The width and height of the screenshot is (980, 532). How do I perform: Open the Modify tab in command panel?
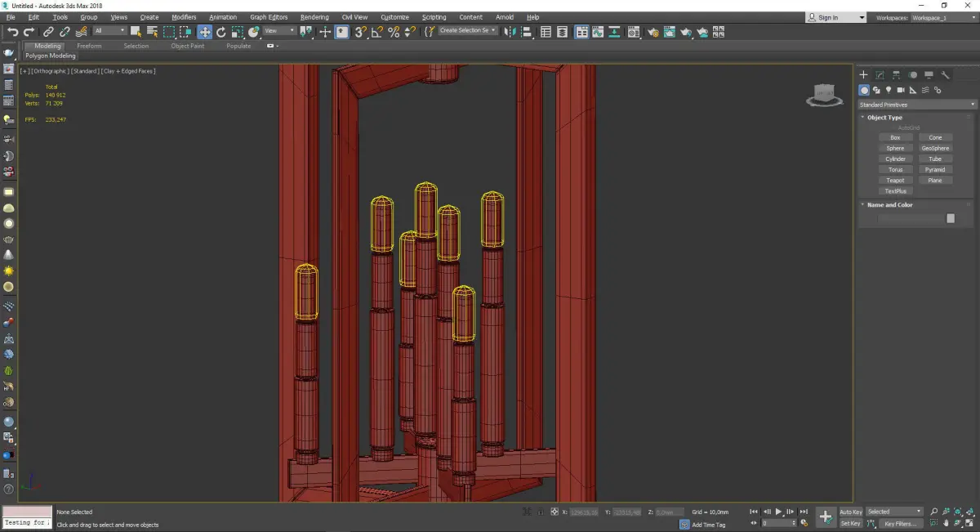click(880, 75)
